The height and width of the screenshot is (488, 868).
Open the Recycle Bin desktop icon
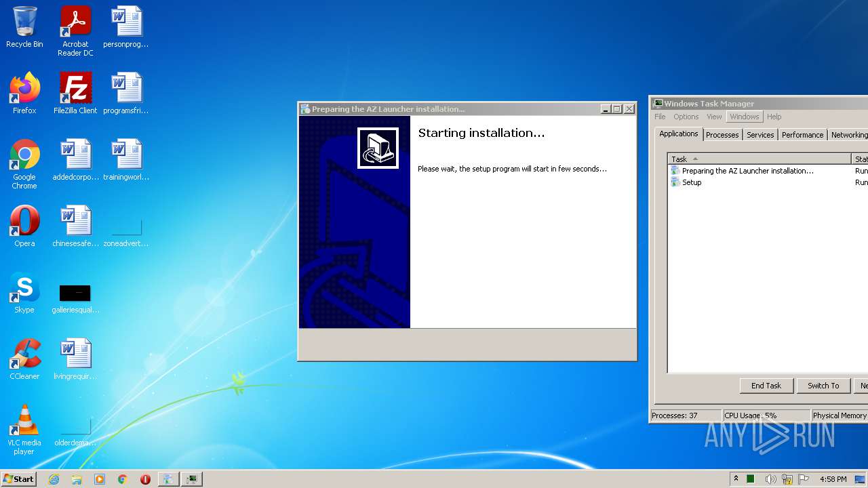(24, 27)
